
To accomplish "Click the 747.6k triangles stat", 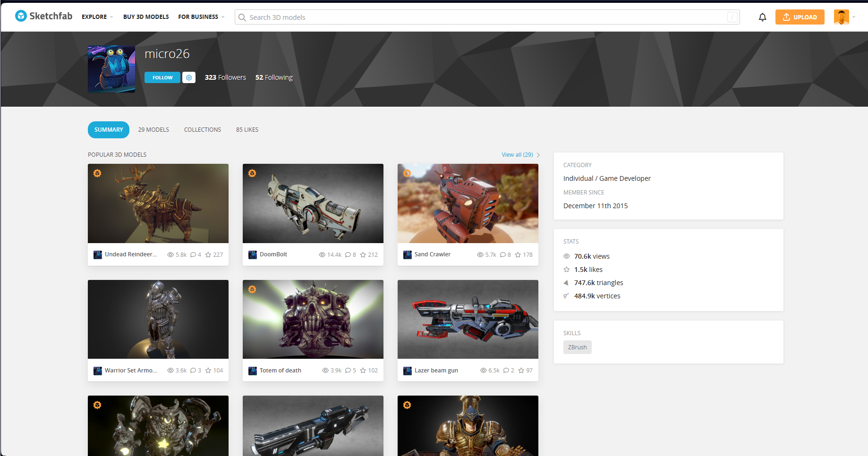I will (598, 283).
